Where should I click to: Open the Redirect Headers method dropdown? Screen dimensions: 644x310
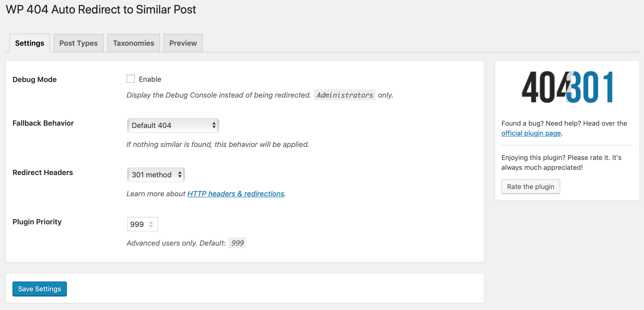point(156,174)
